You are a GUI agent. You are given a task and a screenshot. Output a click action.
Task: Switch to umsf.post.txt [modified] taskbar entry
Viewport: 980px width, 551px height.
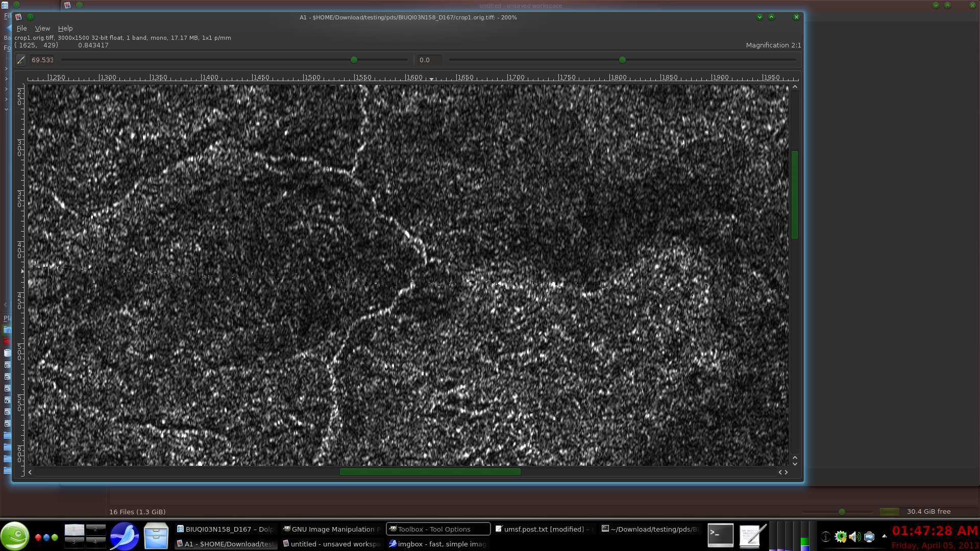545,529
